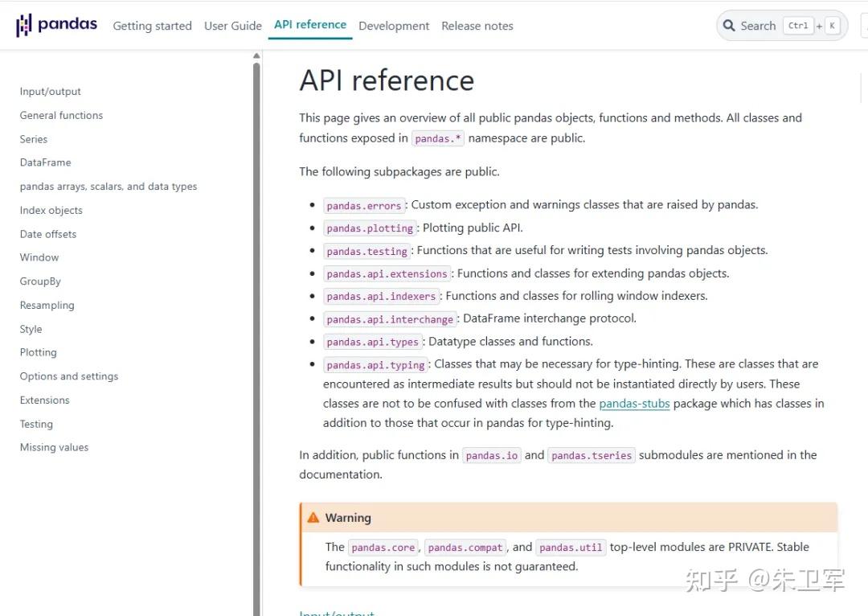Click the pandas.plotting code label
Screen dimensions: 868x616
tap(370, 228)
